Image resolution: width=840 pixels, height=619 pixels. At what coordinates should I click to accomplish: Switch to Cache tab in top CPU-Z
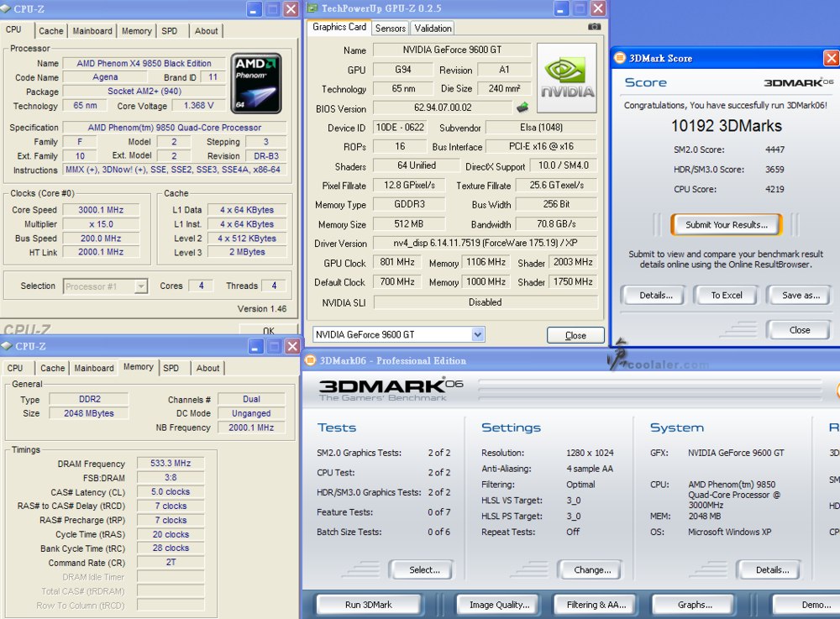(51, 31)
